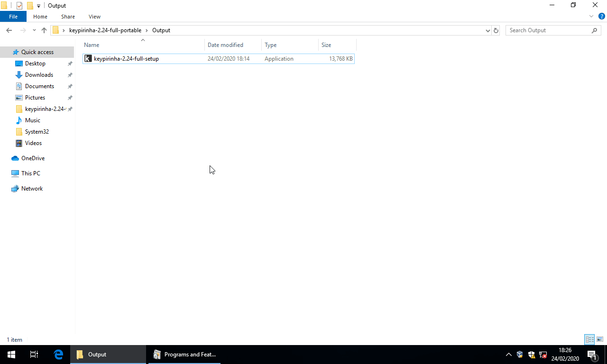Viewport: 607px width, 364px height.
Task: Open the notification center icon
Action: coord(592,355)
